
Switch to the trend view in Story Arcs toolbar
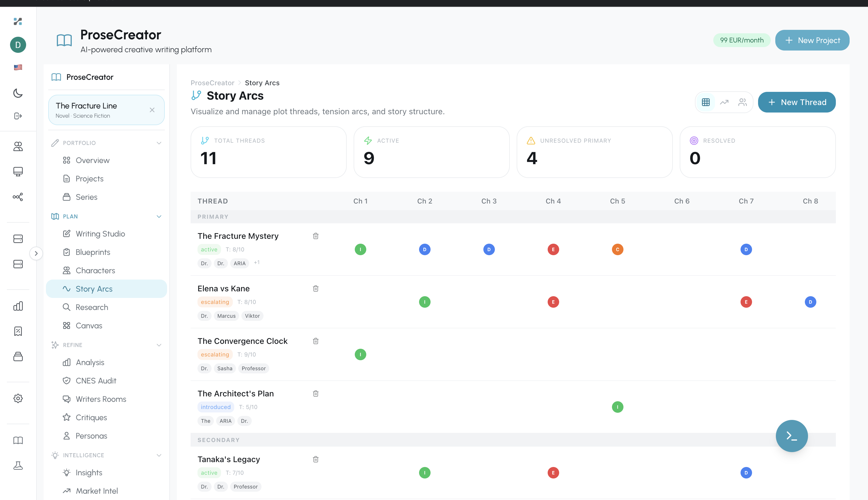point(724,102)
